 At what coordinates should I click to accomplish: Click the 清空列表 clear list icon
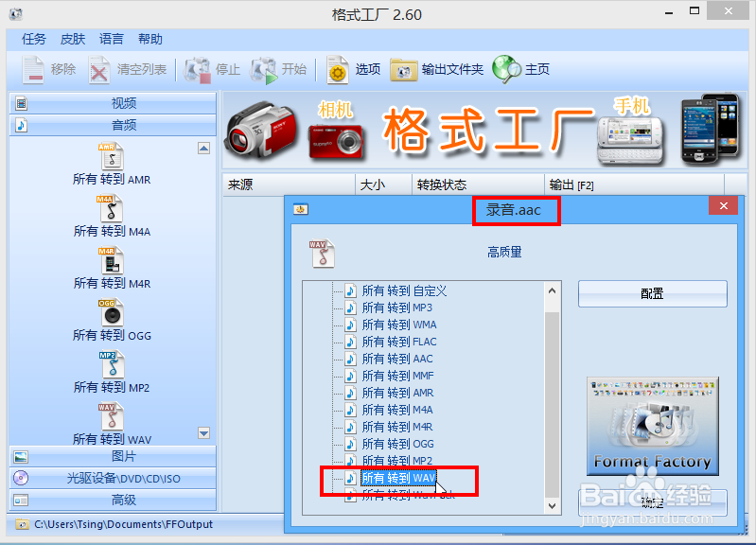[x=98, y=70]
